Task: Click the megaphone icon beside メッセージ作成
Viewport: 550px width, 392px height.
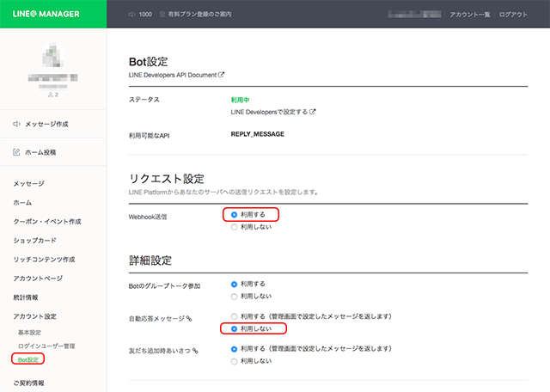Action: [16, 124]
